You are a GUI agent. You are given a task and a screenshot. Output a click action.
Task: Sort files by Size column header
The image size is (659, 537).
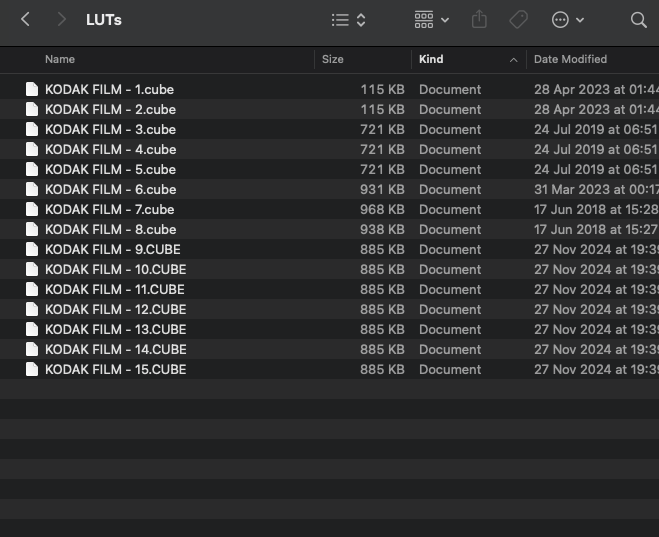click(x=333, y=60)
